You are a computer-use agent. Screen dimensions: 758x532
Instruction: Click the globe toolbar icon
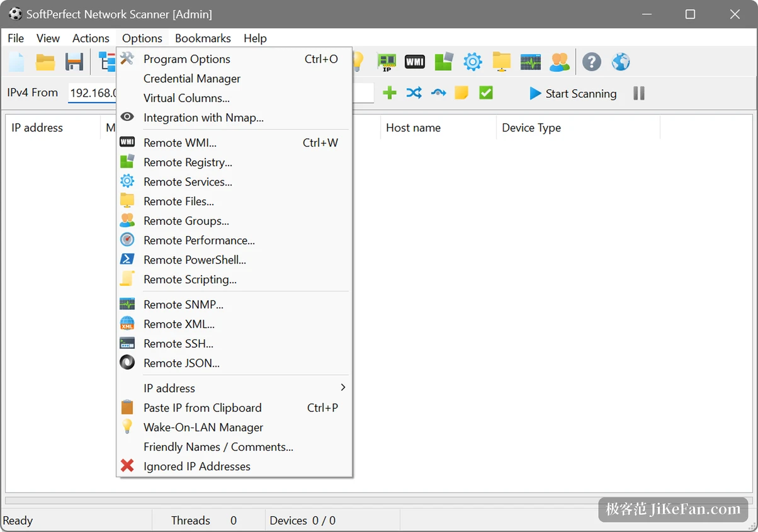coord(621,62)
